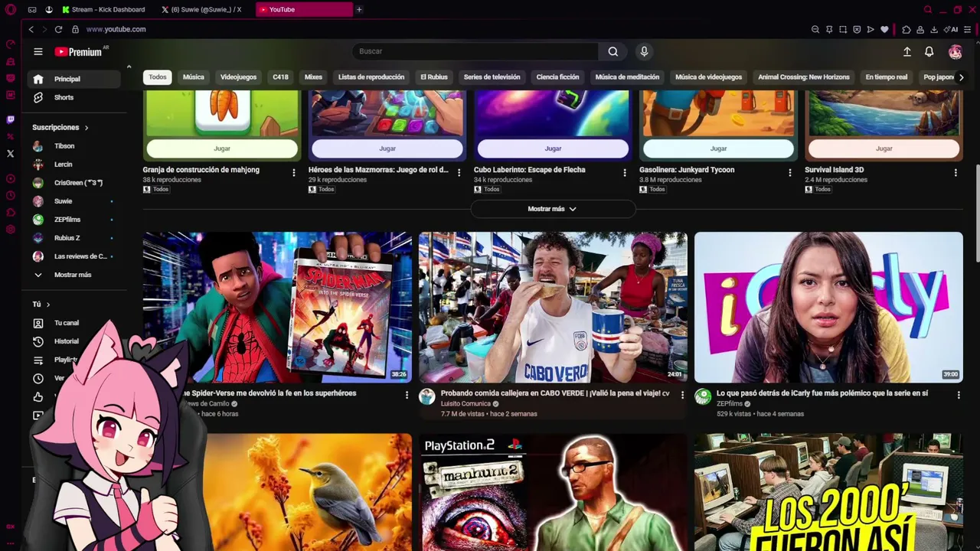Zoom out using the address bar zoom icon
Viewport: 980px width, 551px height.
click(815, 29)
